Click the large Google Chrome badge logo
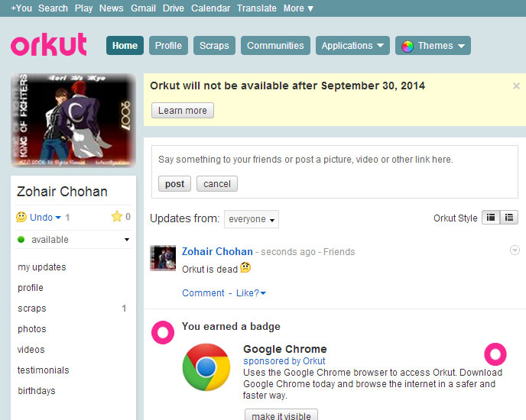 (206, 367)
